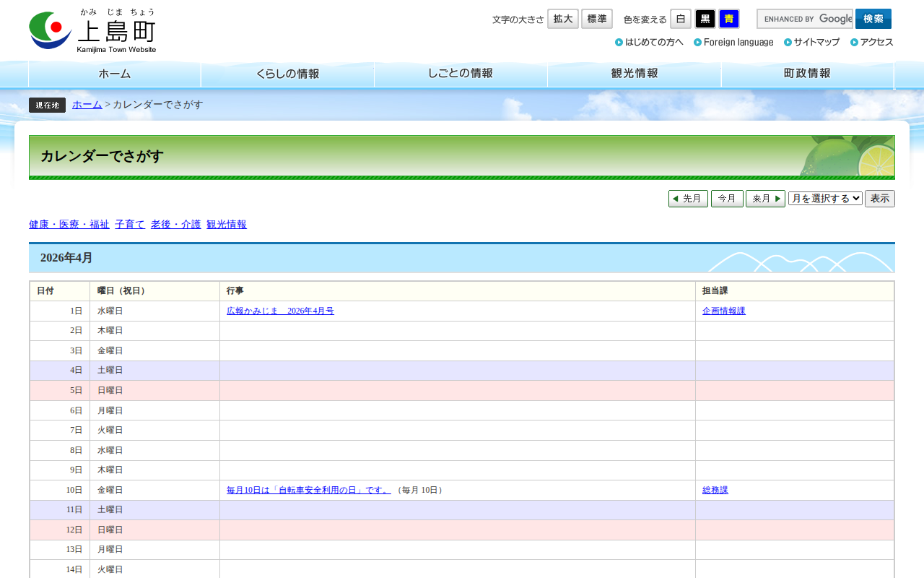Viewport: 924px width, 578px height.
Task: Open 総務課 department link
Action: (x=715, y=491)
